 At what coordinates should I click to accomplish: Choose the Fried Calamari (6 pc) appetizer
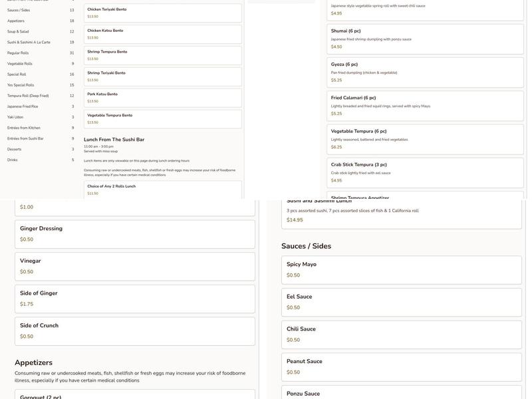pos(425,106)
